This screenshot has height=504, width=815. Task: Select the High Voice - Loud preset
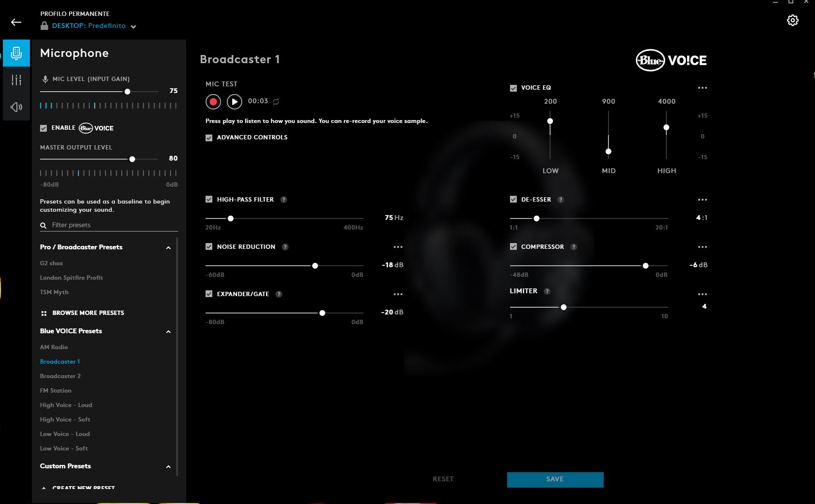(66, 405)
